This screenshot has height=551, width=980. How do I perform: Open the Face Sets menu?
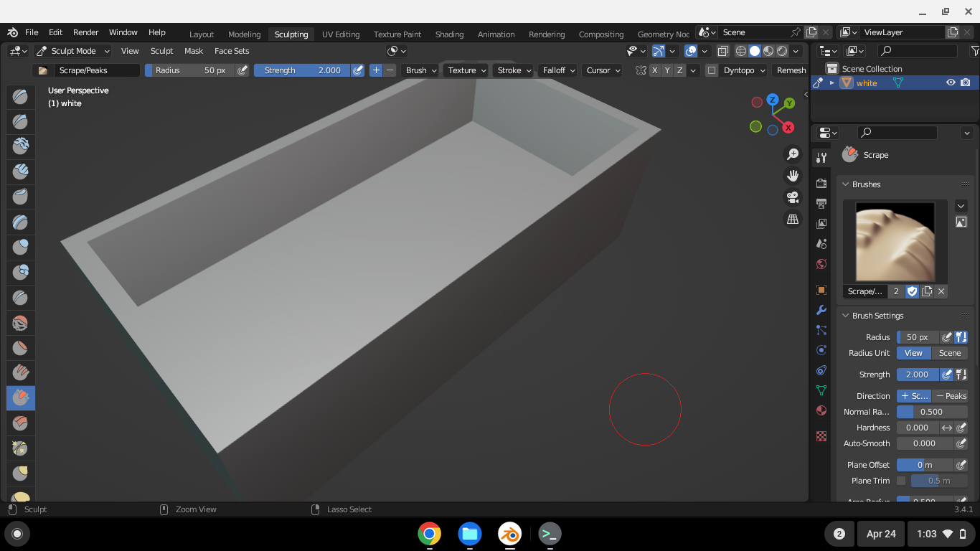(x=232, y=51)
